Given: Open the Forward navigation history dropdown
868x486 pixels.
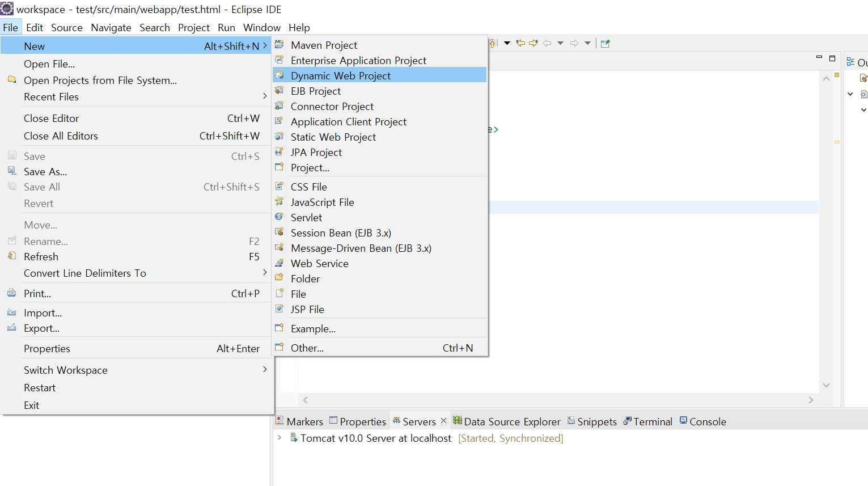Looking at the screenshot, I should [x=587, y=43].
